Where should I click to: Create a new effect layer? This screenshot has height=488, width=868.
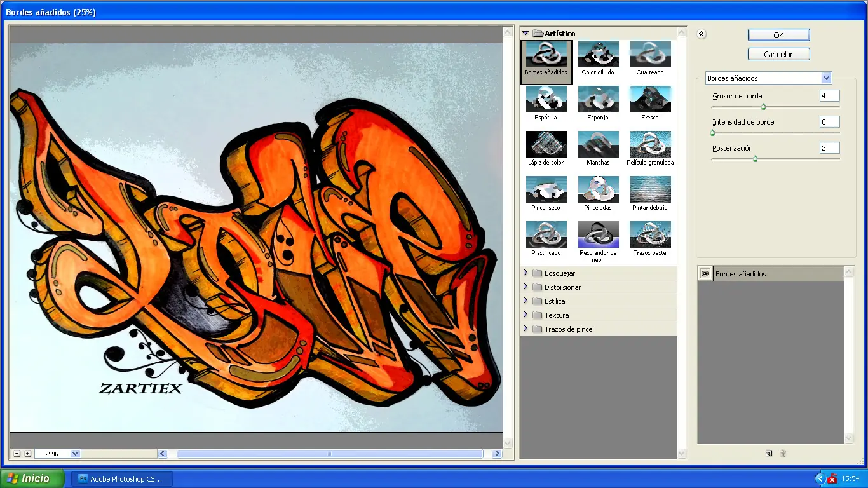pos(769,454)
